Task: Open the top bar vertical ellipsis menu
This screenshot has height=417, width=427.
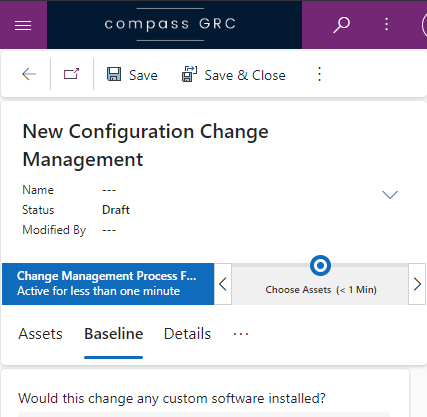Action: 386,24
